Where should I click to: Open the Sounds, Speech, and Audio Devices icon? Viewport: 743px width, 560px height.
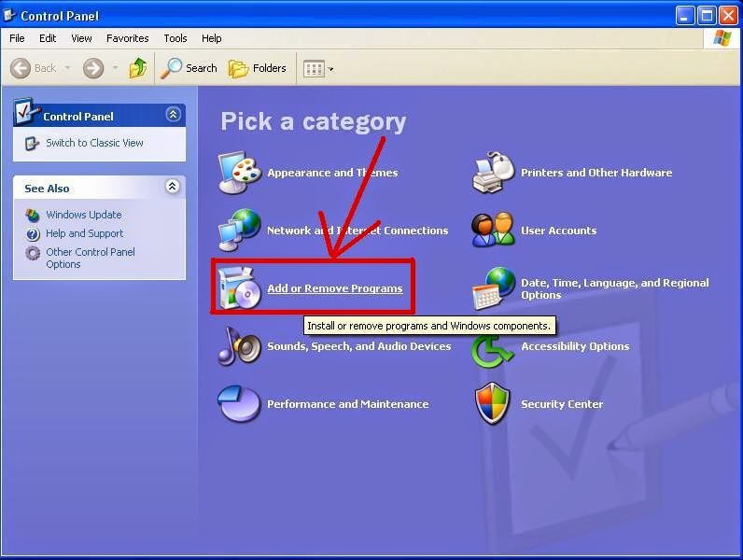[x=239, y=346]
